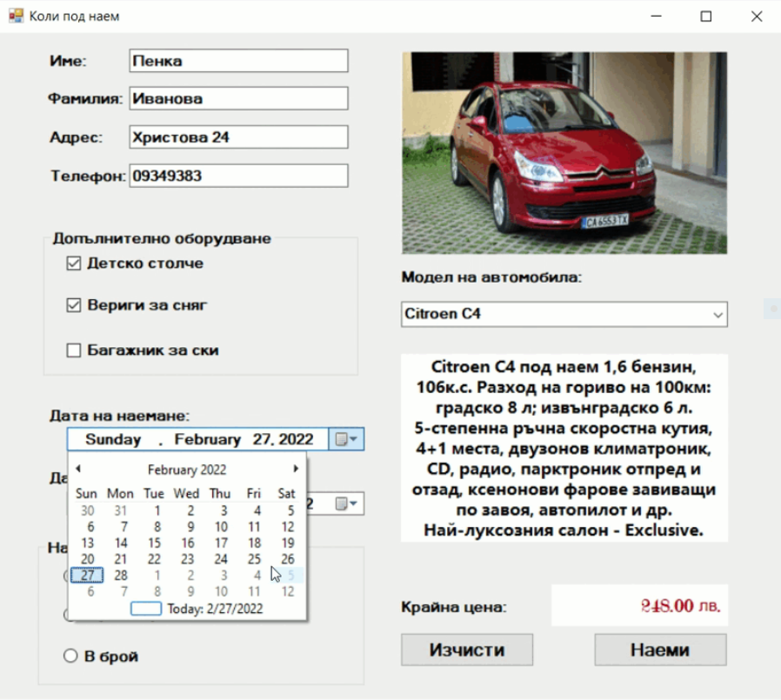Open the rental date calendar dropdown button
The width and height of the screenshot is (781, 700).
(x=346, y=439)
